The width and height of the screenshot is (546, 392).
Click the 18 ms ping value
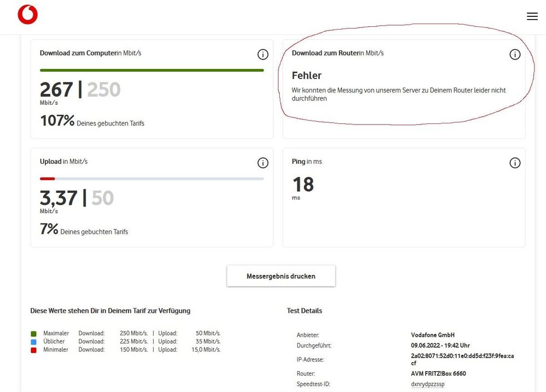(x=303, y=185)
